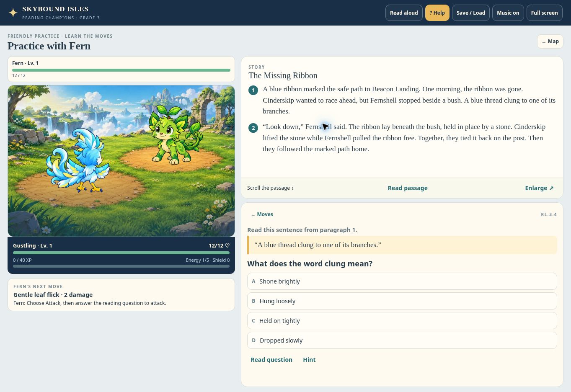Click the Fern · Lv. 1 label
571x392 pixels.
tap(25, 63)
